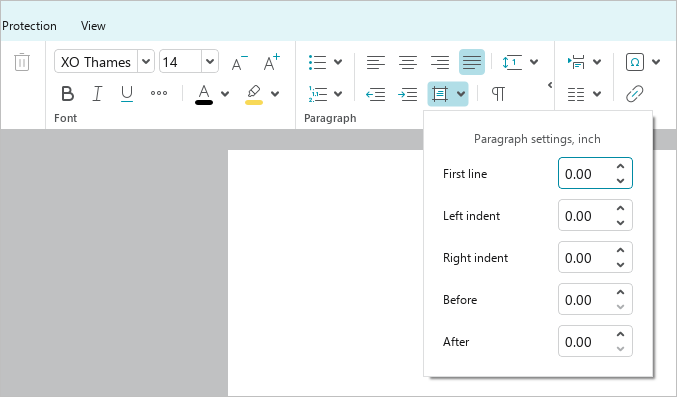Click the white document page area
The height and width of the screenshot is (397, 677).
click(326, 273)
